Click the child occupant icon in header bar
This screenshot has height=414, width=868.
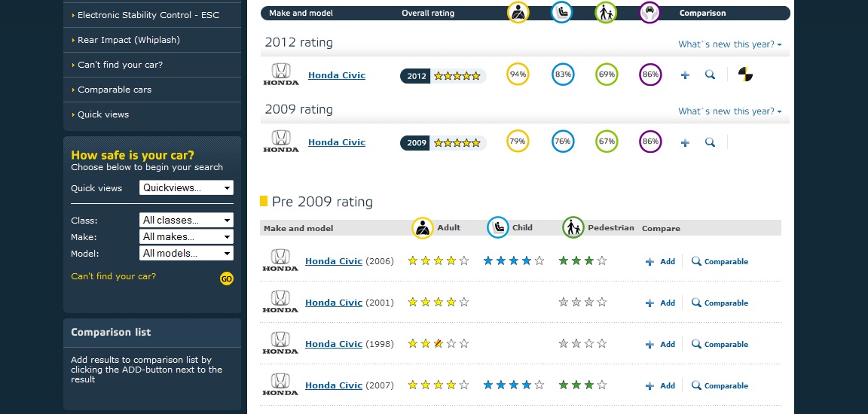(562, 12)
